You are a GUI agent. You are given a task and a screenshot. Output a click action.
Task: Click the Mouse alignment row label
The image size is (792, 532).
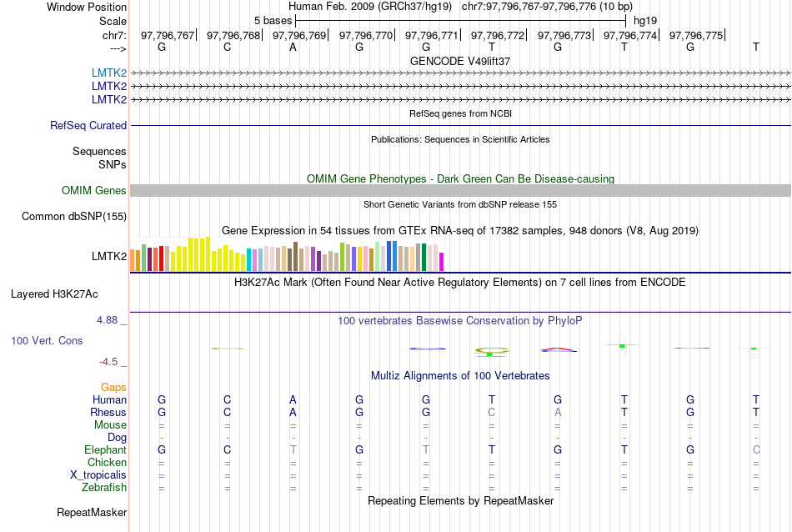pyautogui.click(x=110, y=425)
